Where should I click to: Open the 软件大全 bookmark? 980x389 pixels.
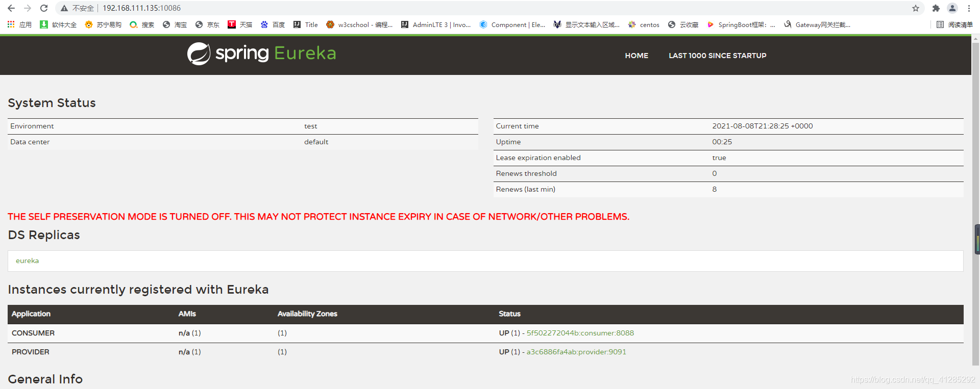(58, 24)
